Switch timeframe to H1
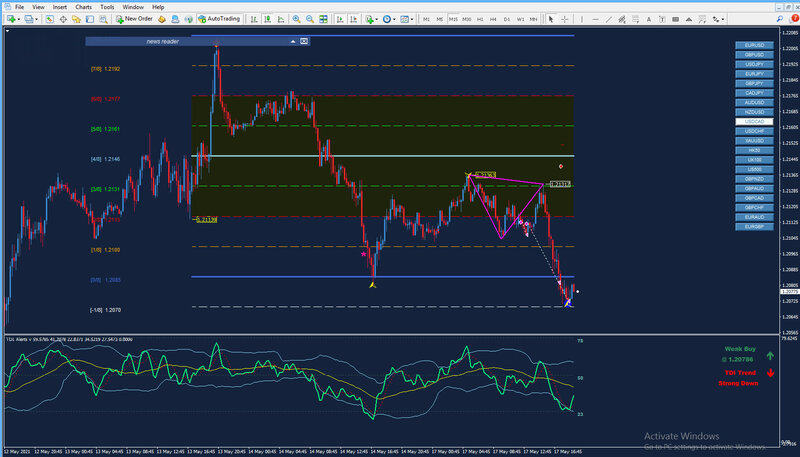 [x=480, y=19]
